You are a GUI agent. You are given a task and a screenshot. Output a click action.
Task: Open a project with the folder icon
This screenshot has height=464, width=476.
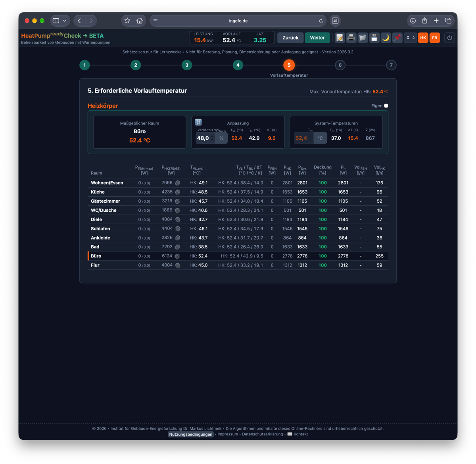(x=363, y=38)
